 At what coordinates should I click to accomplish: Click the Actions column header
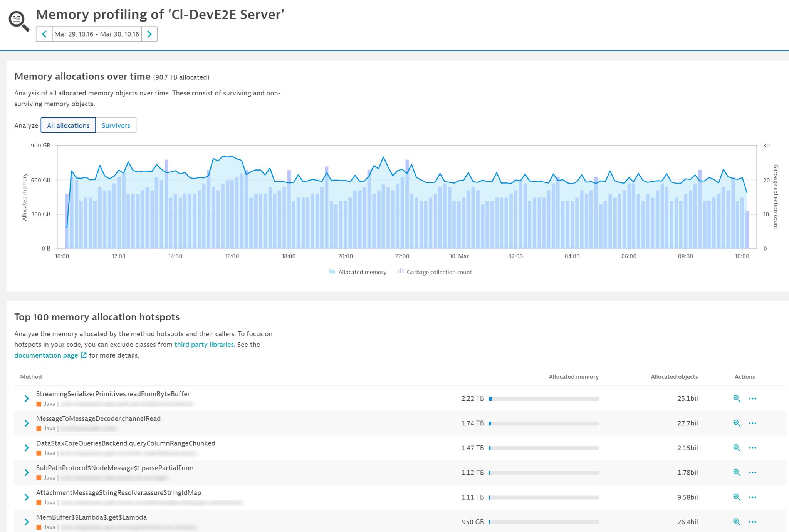(x=745, y=377)
